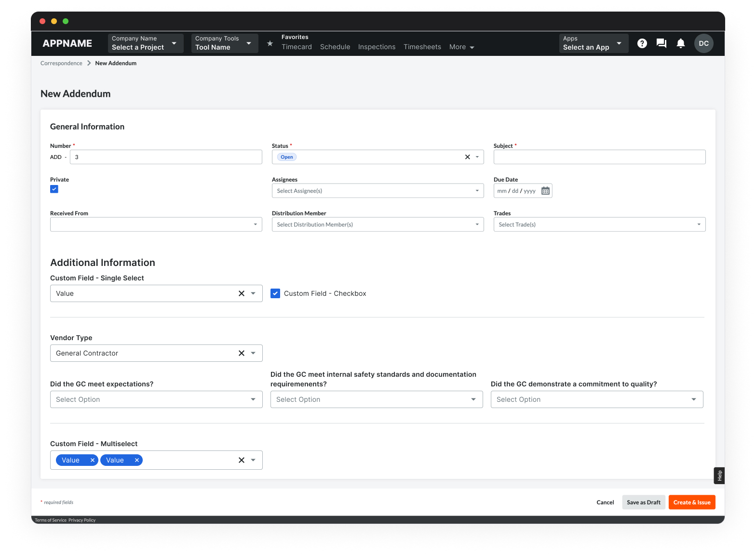The height and width of the screenshot is (555, 756).
Task: Open the Timesheets menu item
Action: click(x=422, y=47)
